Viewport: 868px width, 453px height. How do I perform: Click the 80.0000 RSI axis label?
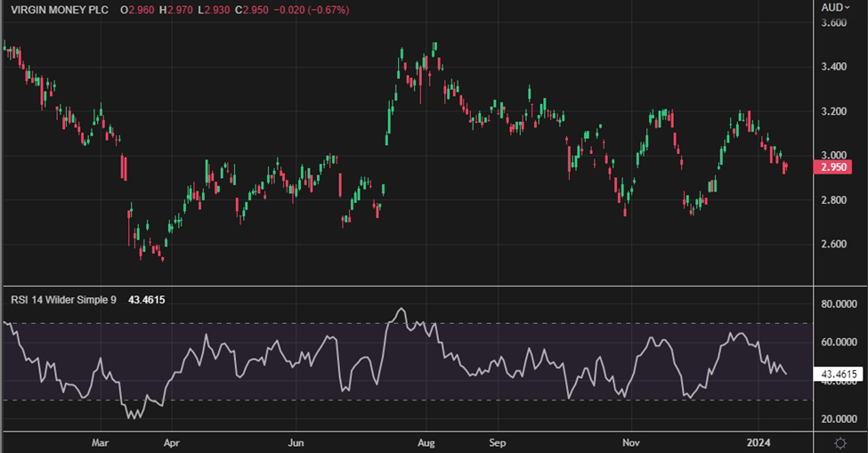840,303
